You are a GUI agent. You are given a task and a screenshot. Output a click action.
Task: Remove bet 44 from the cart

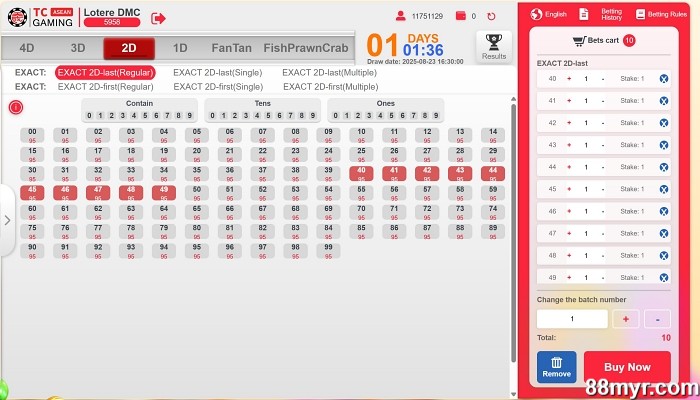click(664, 167)
